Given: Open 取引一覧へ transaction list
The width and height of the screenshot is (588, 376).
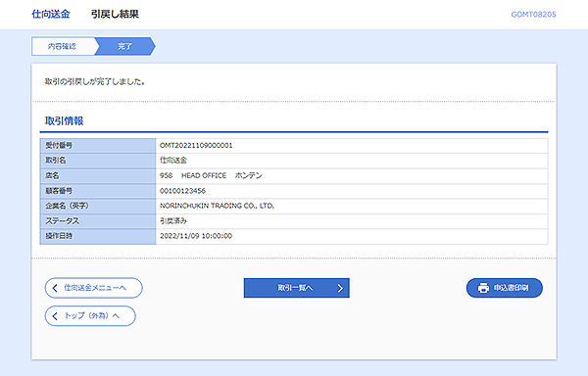Looking at the screenshot, I should pyautogui.click(x=297, y=288).
